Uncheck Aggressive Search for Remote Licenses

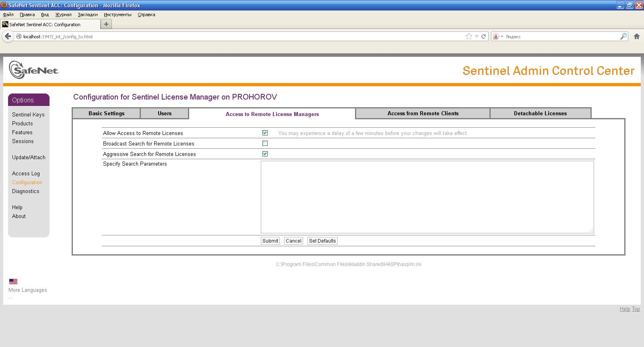click(265, 154)
